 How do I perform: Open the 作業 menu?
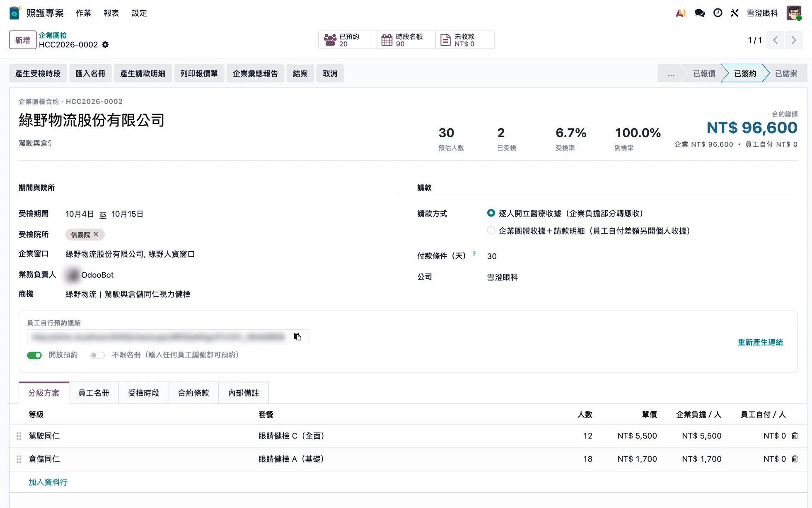83,13
